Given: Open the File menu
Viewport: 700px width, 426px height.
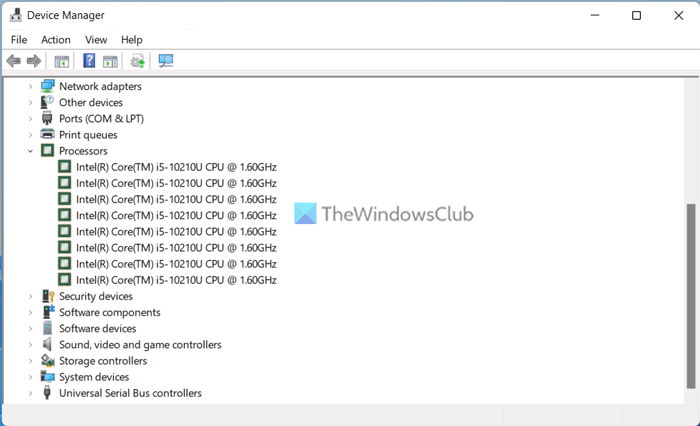Looking at the screenshot, I should (19, 40).
